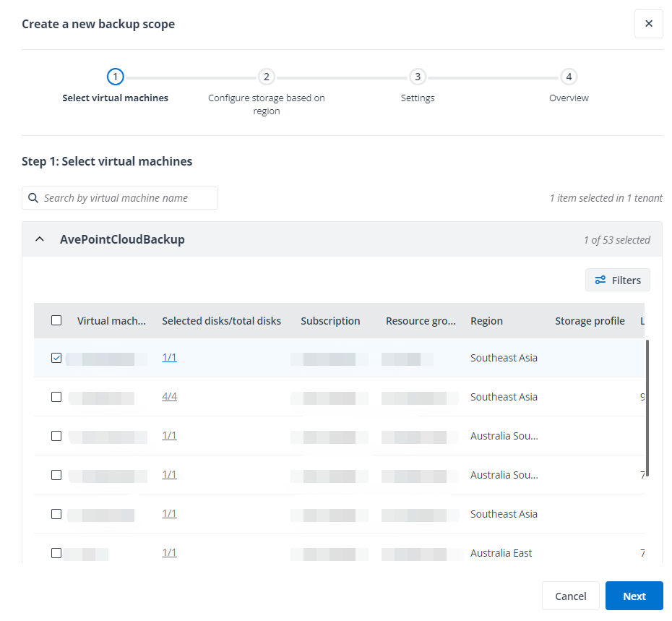Close the Create backup scope dialog
The width and height of the screenshot is (672, 621).
tap(648, 23)
